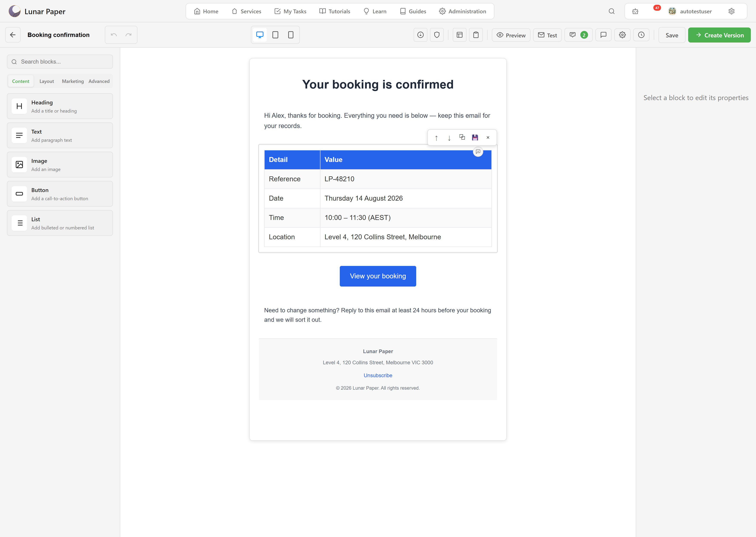The height and width of the screenshot is (537, 756).
Task: Undo the last edit
Action: (114, 35)
